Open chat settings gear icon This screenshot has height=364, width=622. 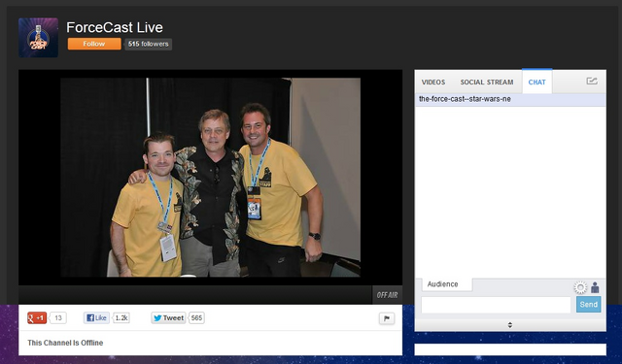click(x=580, y=287)
